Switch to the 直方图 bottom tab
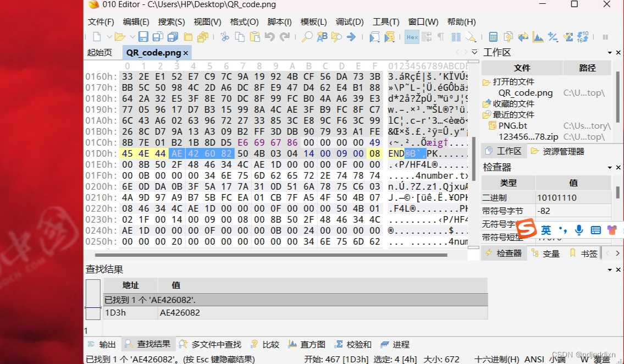This screenshot has width=624, height=364. point(307,345)
